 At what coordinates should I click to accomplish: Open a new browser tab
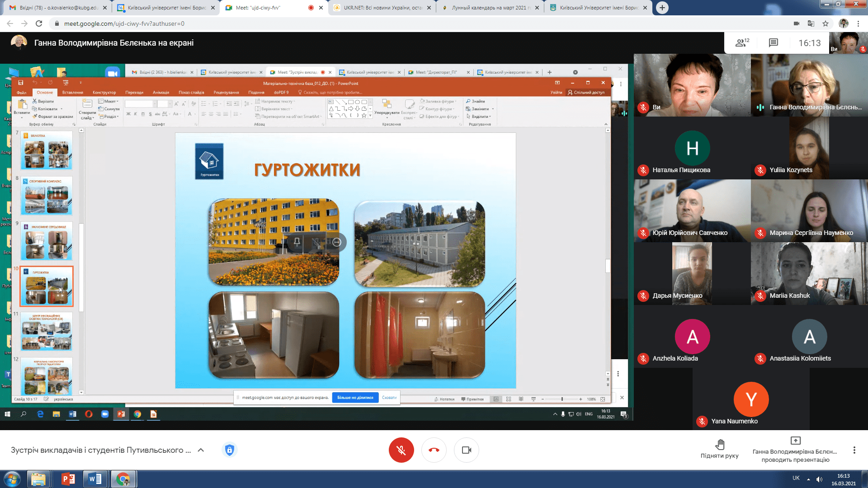coord(662,8)
